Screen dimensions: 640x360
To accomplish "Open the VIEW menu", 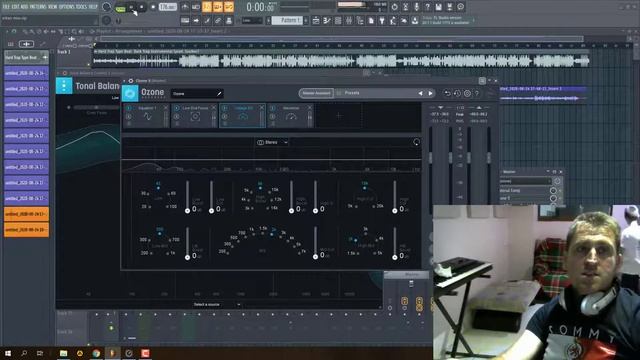I will [53, 7].
